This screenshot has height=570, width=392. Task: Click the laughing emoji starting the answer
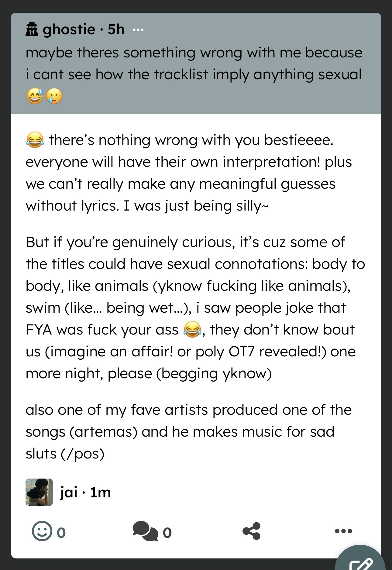34,140
